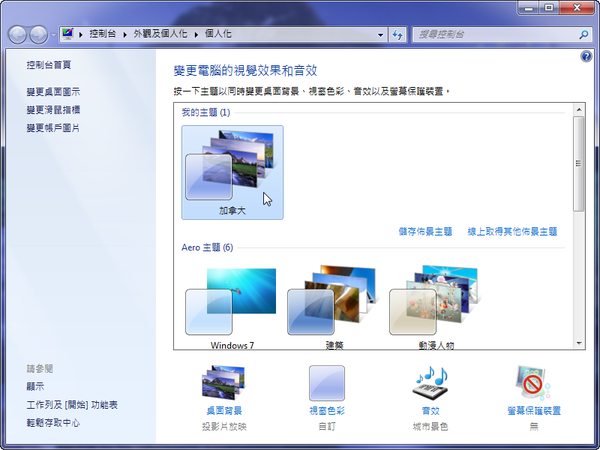Close the Personalization window

click(577, 8)
